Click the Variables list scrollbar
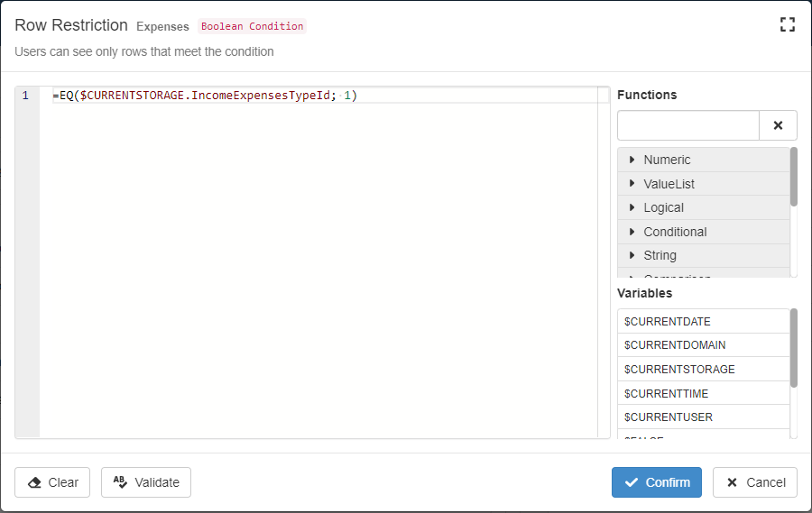This screenshot has width=812, height=513. [794, 347]
